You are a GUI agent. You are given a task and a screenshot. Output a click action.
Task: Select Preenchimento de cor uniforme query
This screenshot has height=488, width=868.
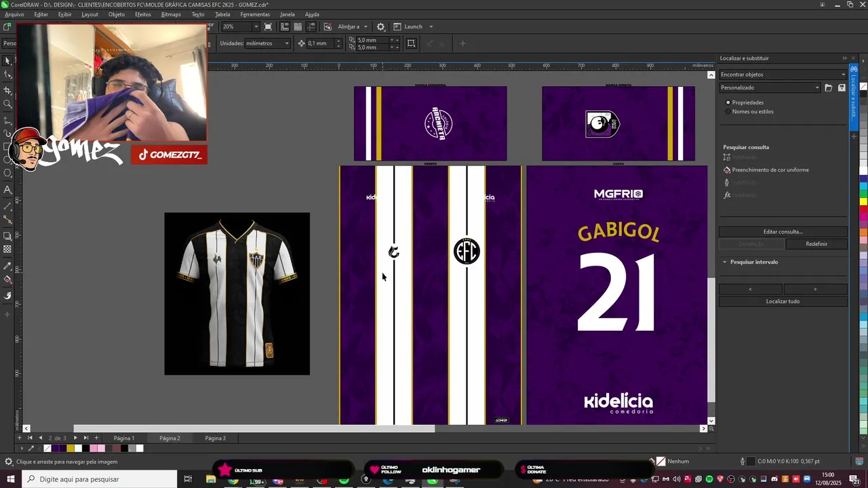pyautogui.click(x=770, y=170)
